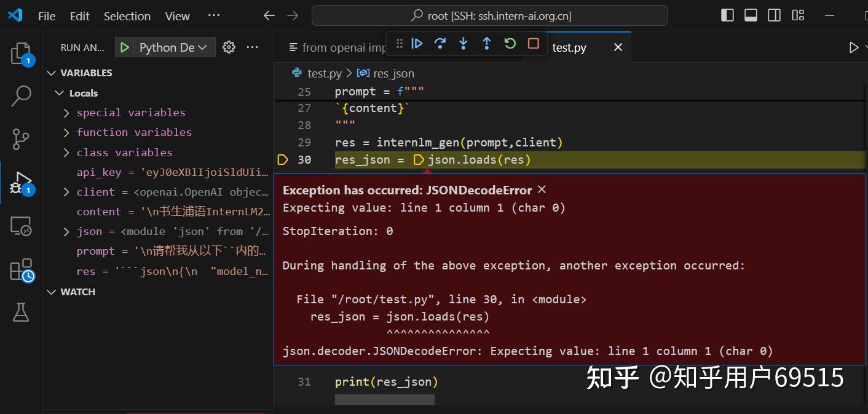Open the Testing beaker view
The width and height of the screenshot is (868, 414).
coord(22,312)
